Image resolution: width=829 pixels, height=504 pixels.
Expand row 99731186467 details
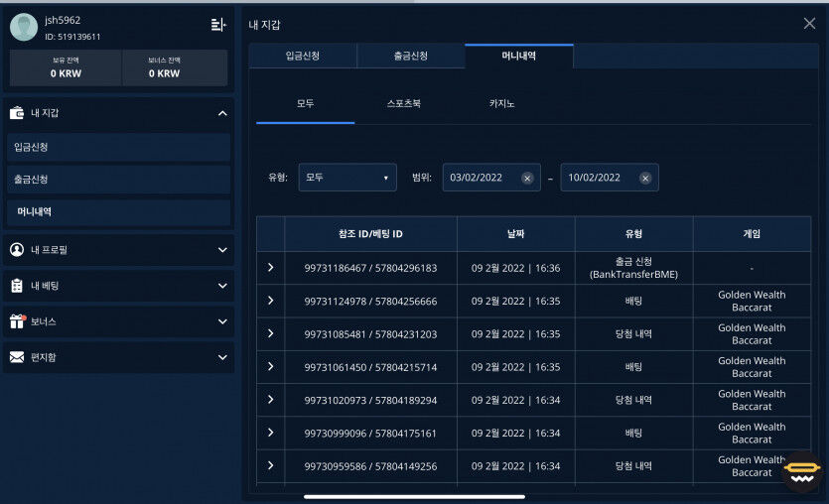pos(271,267)
